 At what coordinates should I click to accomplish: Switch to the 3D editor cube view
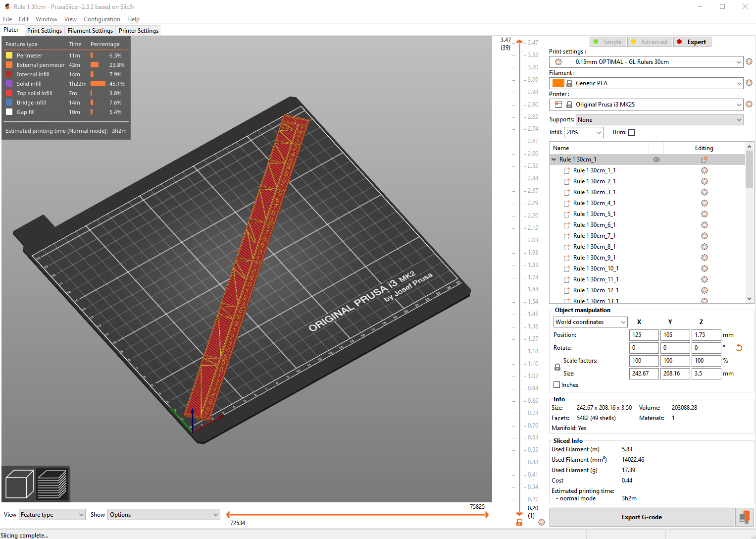(x=20, y=484)
